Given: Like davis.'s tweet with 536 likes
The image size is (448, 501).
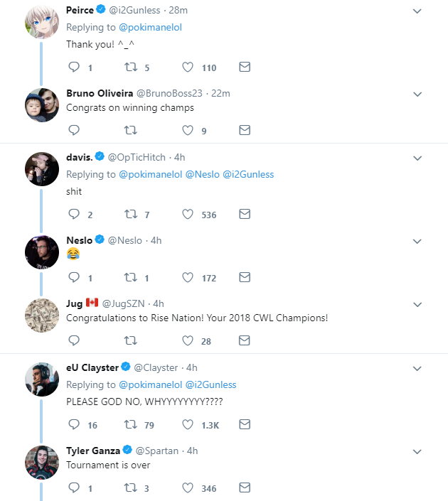Looking at the screenshot, I should point(188,214).
